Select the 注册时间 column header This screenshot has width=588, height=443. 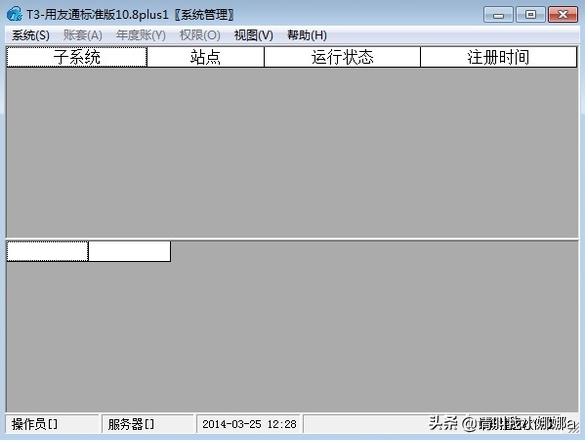pyautogui.click(x=498, y=57)
